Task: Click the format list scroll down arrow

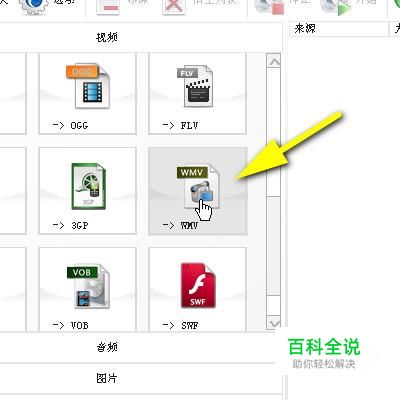Action: (x=274, y=323)
